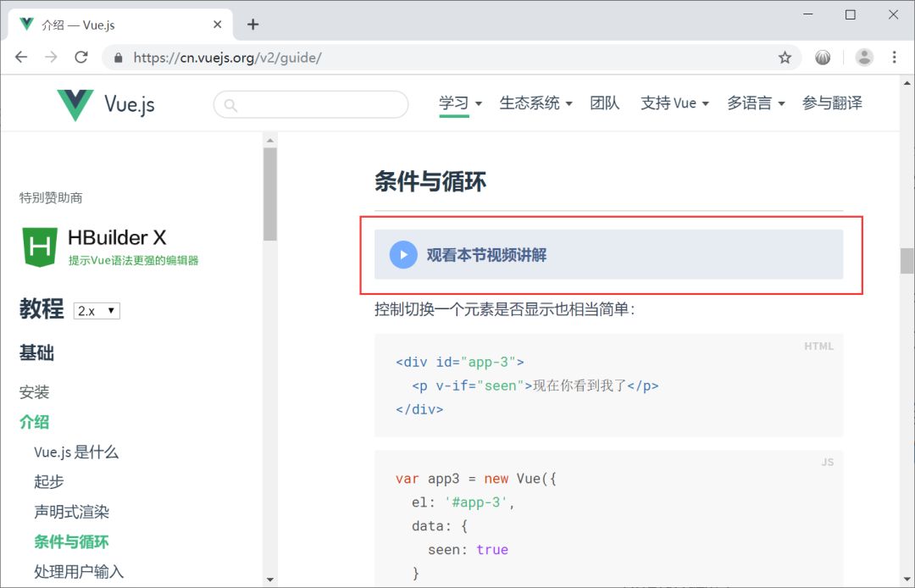Open Chrome's three-dot menu

click(x=894, y=58)
